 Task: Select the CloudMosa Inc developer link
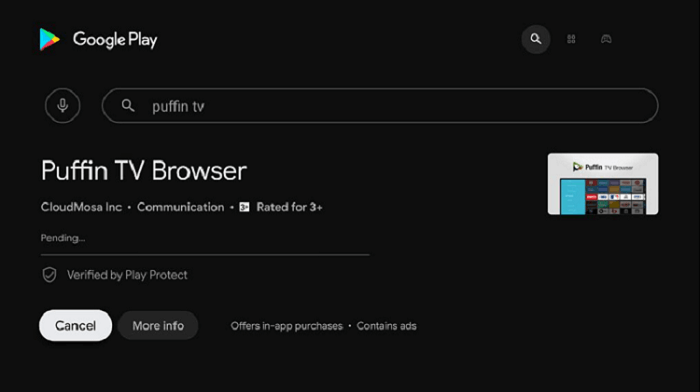pyautogui.click(x=81, y=207)
